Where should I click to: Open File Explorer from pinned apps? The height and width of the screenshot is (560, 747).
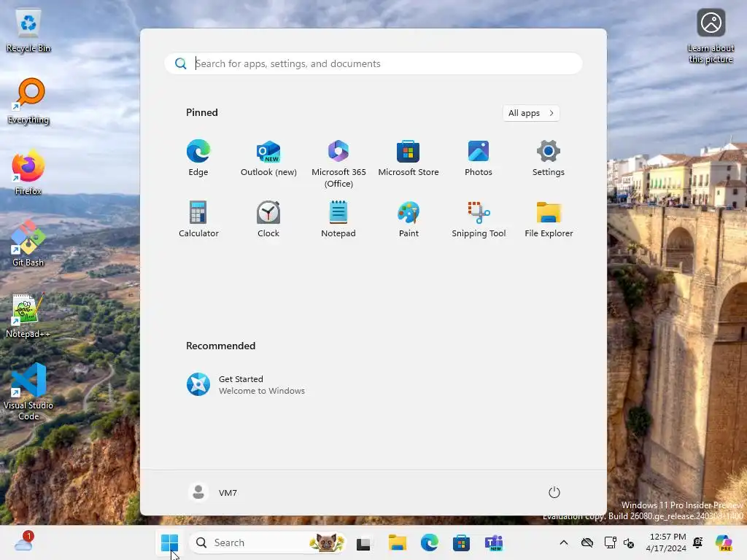point(549,219)
